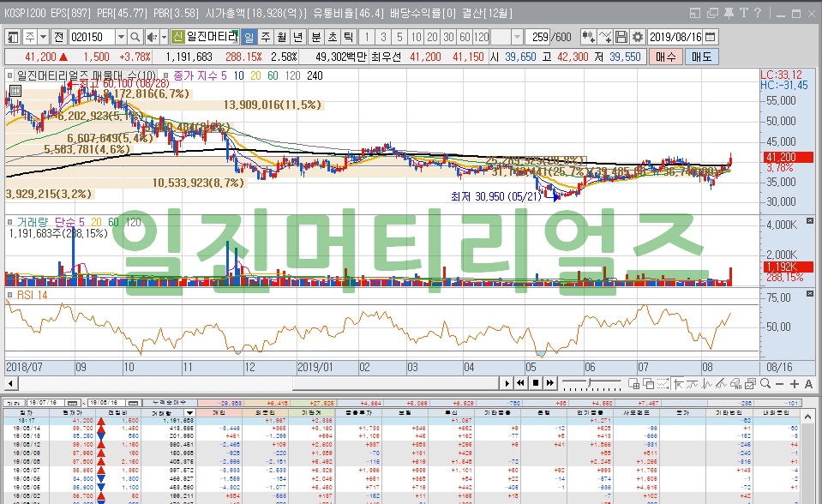The image size is (822, 504).
Task: Click the fast-forward playback button
Action: [x=549, y=383]
